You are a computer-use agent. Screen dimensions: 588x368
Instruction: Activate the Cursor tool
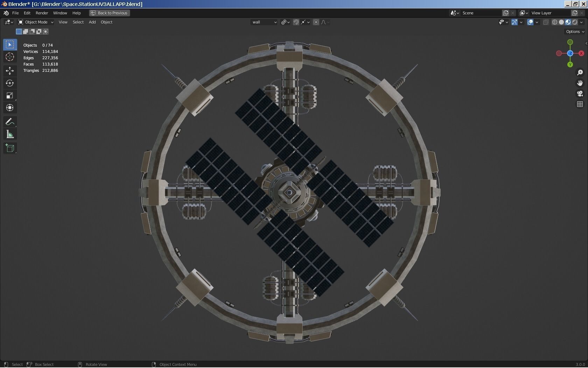tap(10, 57)
